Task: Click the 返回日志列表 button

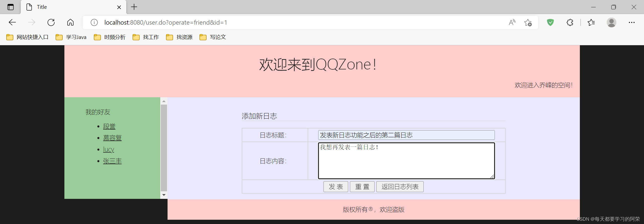Action: point(400,187)
